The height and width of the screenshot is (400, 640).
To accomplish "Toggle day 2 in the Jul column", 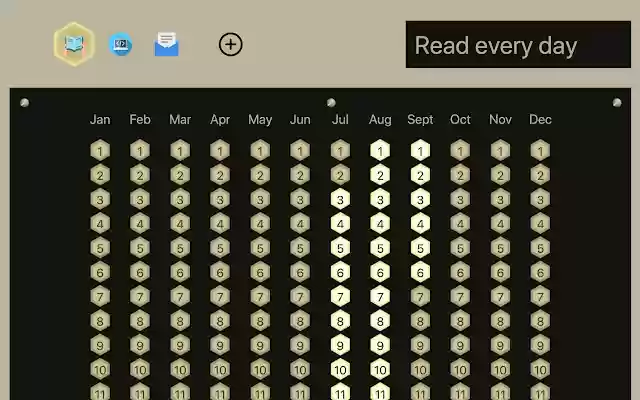I will 340,175.
